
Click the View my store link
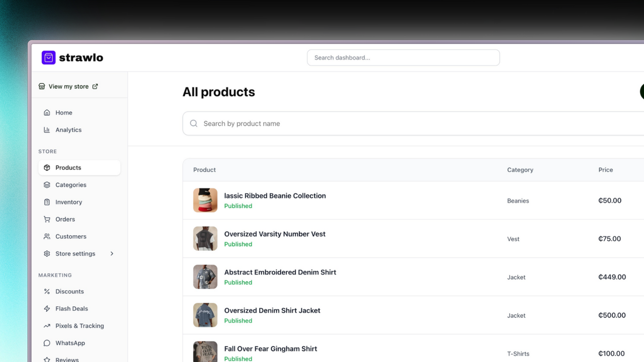(68, 86)
